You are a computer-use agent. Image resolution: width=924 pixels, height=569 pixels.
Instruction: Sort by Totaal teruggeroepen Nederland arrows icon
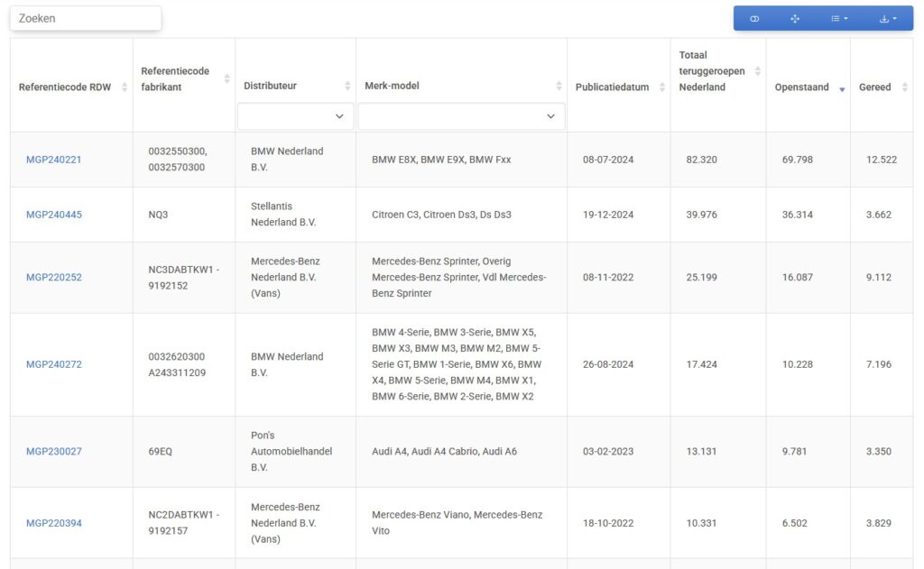click(757, 71)
